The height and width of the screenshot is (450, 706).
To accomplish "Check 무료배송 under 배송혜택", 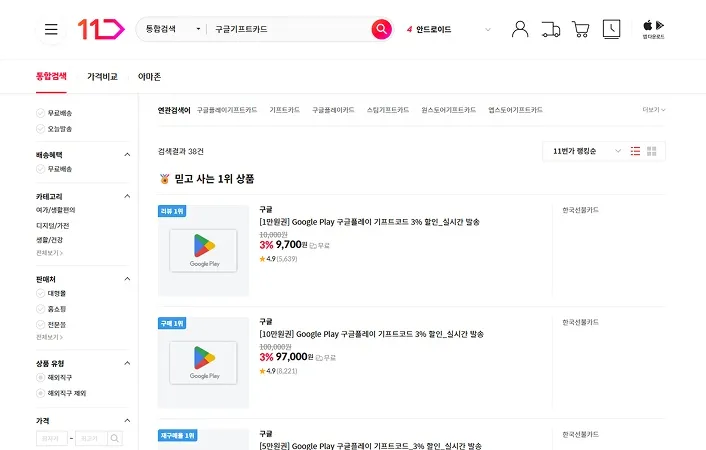I will [x=41, y=169].
